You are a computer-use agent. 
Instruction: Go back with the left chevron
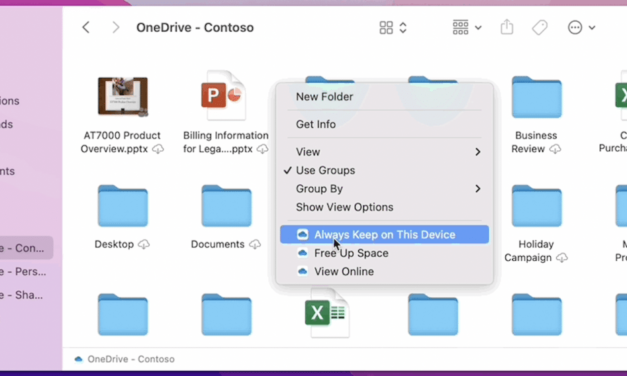(86, 28)
